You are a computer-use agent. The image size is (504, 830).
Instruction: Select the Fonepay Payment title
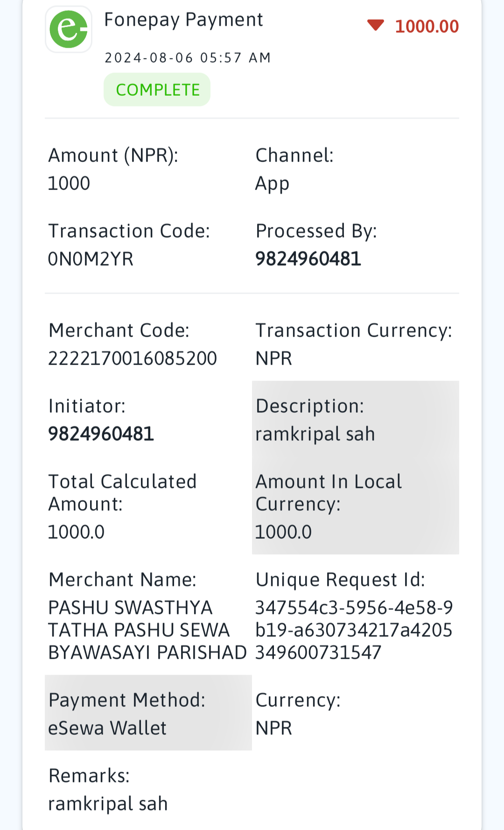(183, 20)
